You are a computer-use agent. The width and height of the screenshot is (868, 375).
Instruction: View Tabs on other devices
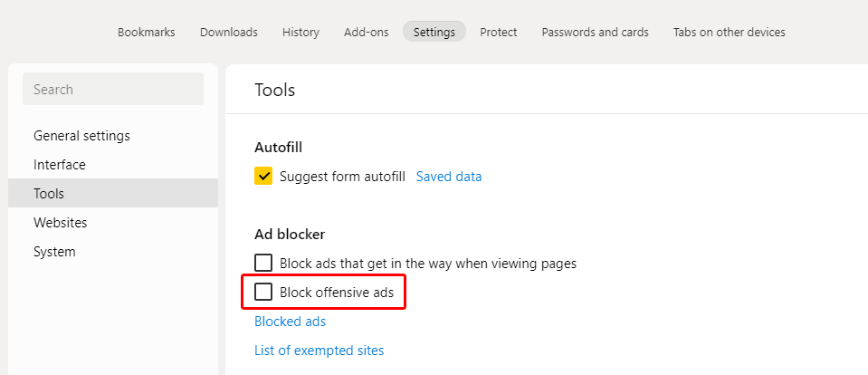click(x=729, y=32)
